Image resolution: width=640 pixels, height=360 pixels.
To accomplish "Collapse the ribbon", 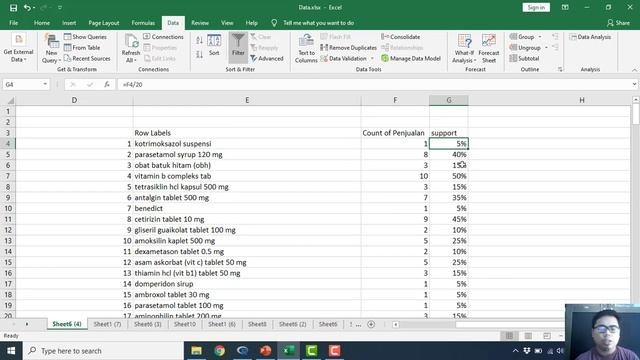I will [634, 70].
